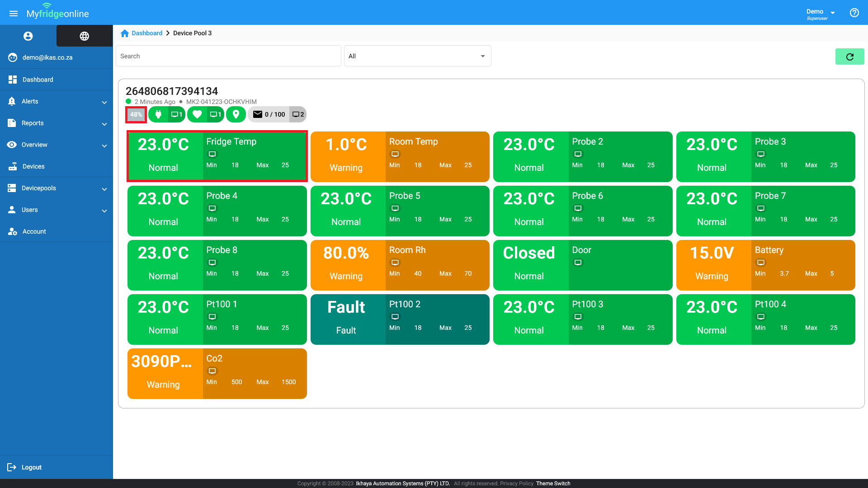
Task: Open the help question mark icon
Action: (854, 13)
